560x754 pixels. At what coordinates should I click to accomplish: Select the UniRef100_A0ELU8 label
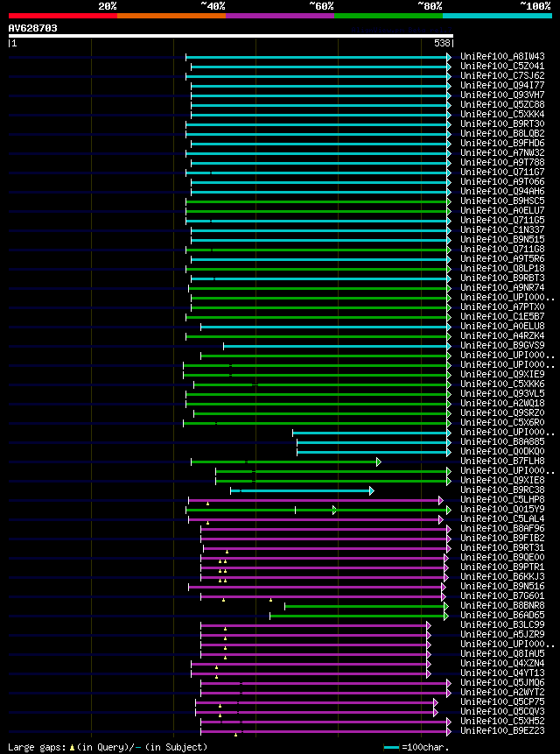tap(502, 327)
